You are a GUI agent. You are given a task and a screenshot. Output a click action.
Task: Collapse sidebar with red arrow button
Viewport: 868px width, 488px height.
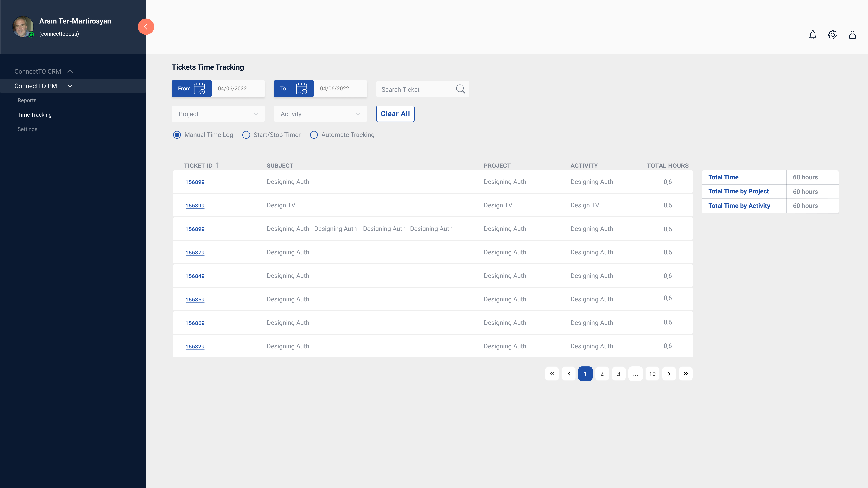146,27
